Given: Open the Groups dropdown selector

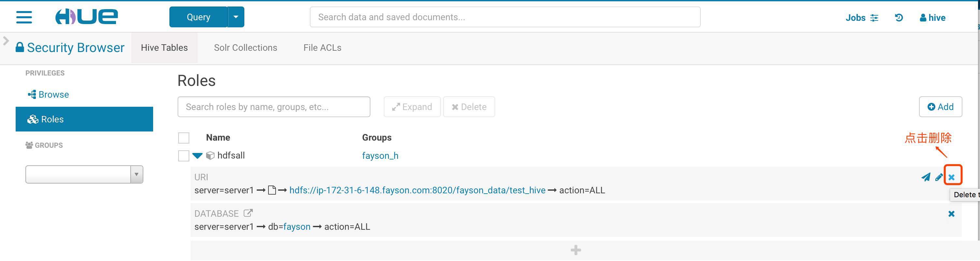Looking at the screenshot, I should (x=84, y=174).
